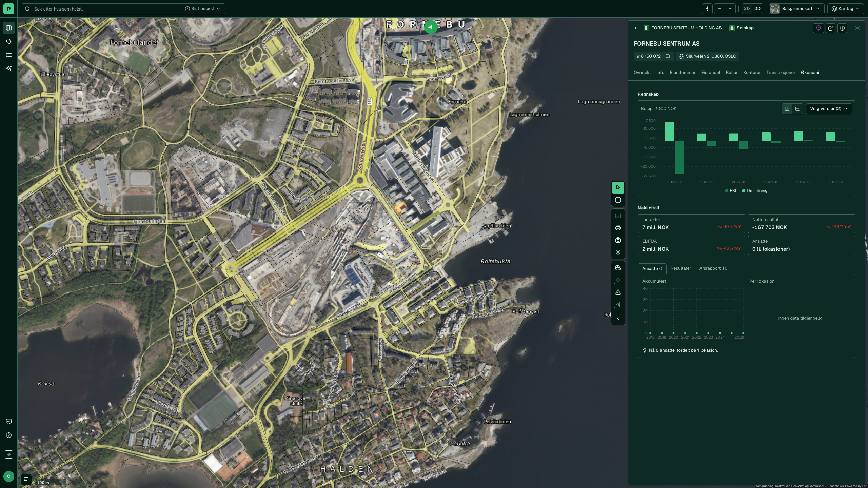Viewport: 868px width, 488px height.
Task: Switch the chart to bar view
Action: click(x=787, y=109)
